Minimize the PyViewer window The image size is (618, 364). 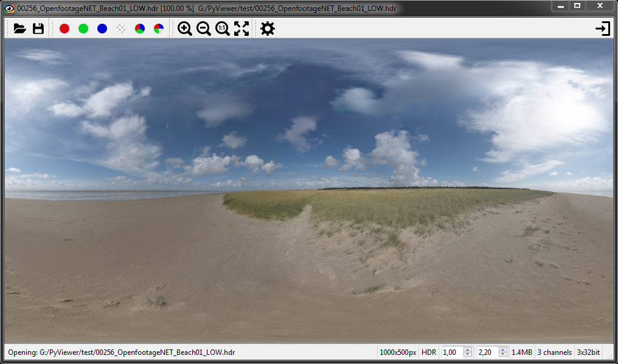[560, 6]
